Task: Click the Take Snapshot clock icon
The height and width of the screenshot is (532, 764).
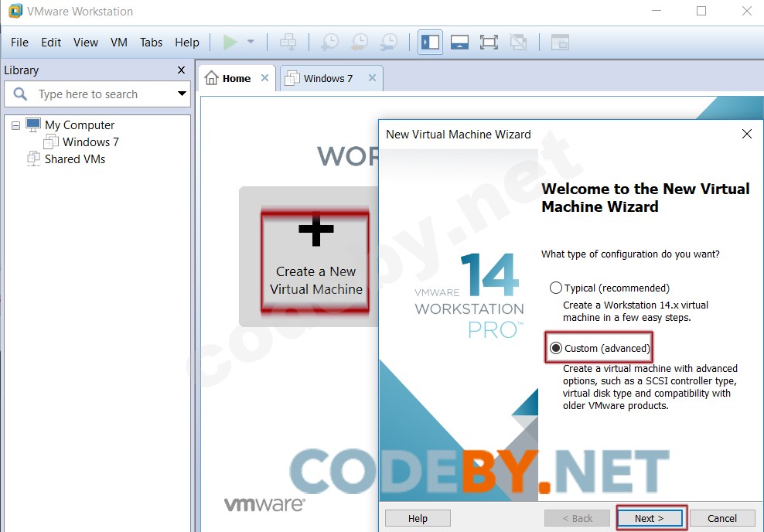Action: (330, 42)
